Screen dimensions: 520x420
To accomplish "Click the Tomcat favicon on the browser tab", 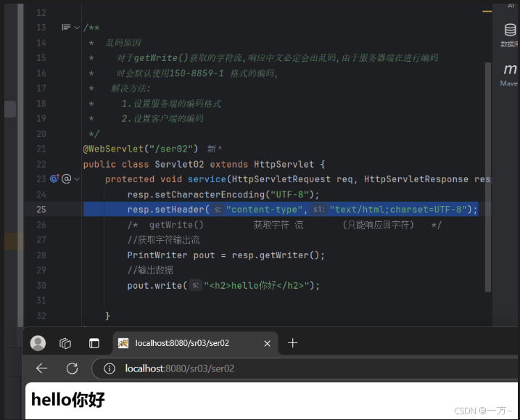I will click(x=123, y=343).
